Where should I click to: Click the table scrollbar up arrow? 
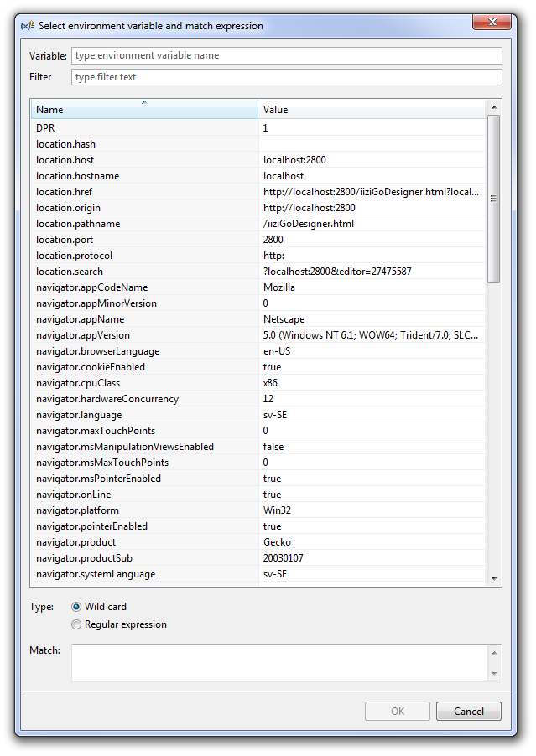pos(493,107)
